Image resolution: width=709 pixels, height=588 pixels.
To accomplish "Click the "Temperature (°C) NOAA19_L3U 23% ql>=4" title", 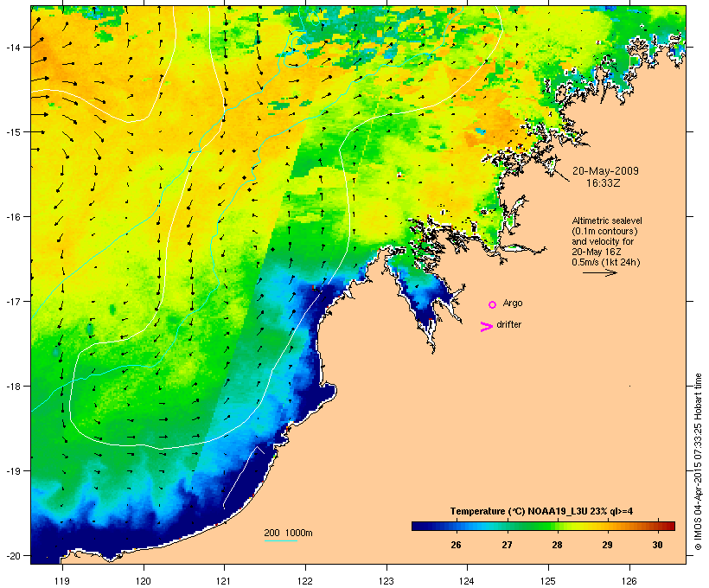I will tap(541, 511).
